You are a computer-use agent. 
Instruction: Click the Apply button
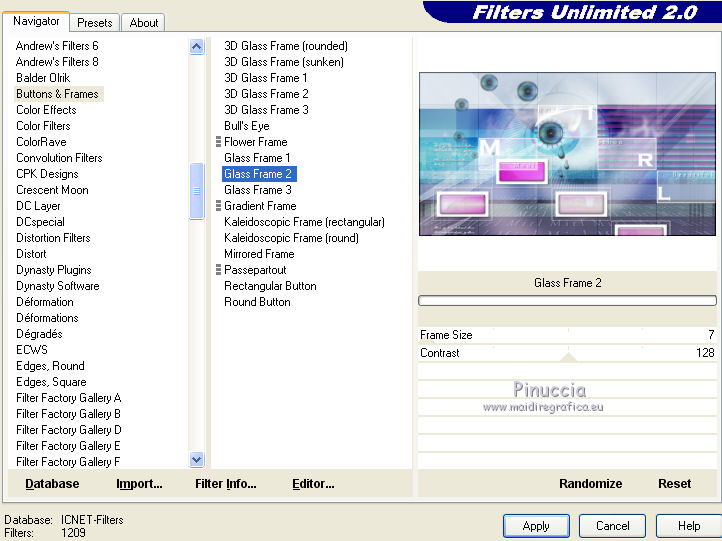[x=536, y=526]
